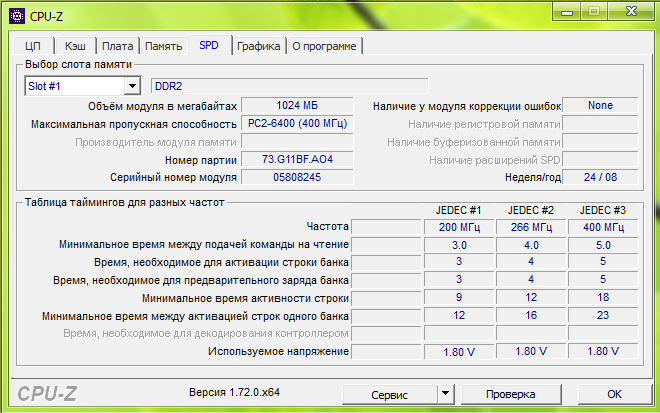660x413 pixels.
Task: Select the Память tab
Action: point(164,45)
